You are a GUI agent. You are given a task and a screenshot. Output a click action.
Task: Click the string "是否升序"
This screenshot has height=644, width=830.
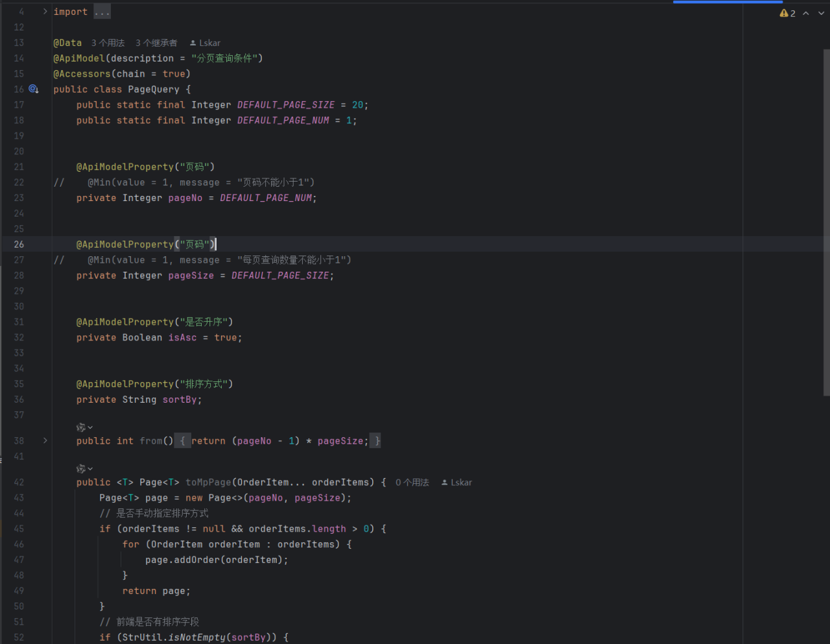204,322
